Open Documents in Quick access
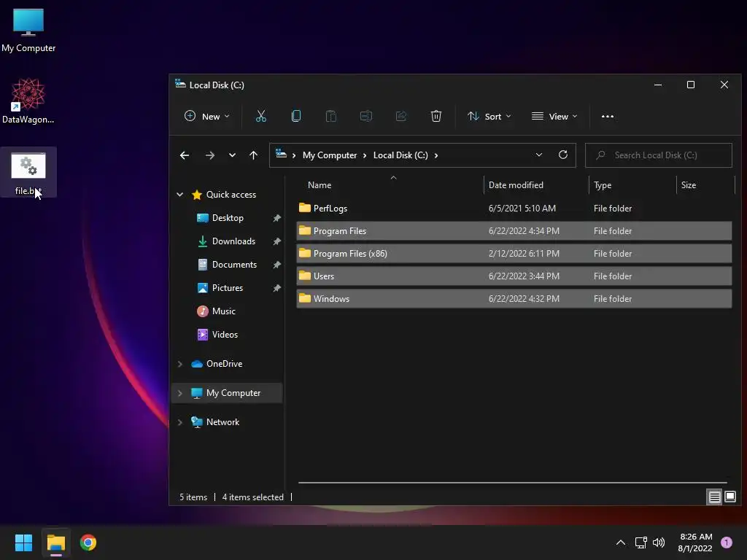Viewport: 747px width, 560px height. tap(234, 264)
